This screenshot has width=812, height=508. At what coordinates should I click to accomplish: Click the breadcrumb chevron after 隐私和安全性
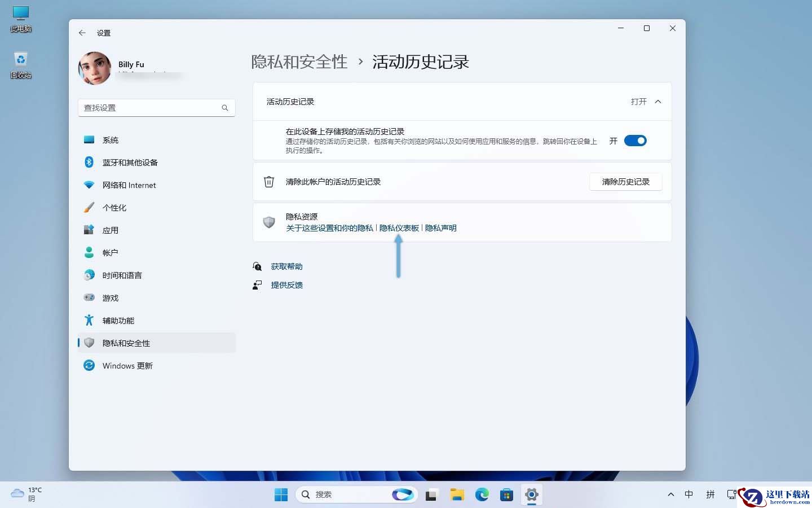point(361,62)
